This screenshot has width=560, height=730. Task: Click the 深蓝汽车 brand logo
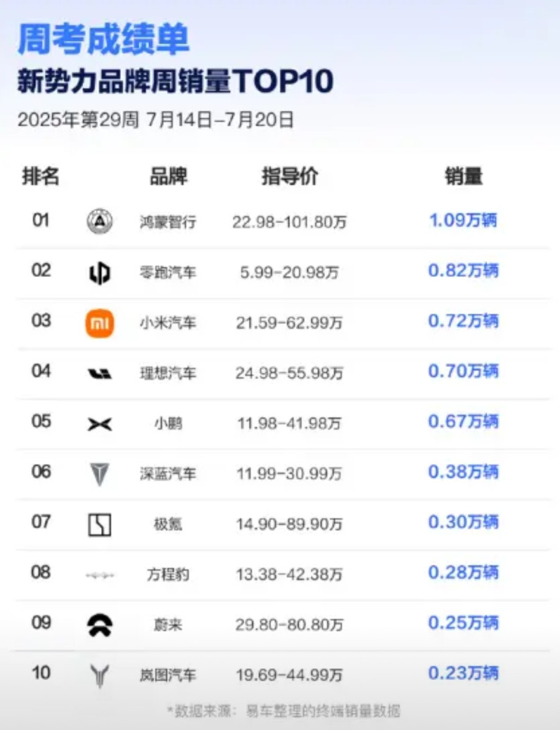tap(100, 474)
